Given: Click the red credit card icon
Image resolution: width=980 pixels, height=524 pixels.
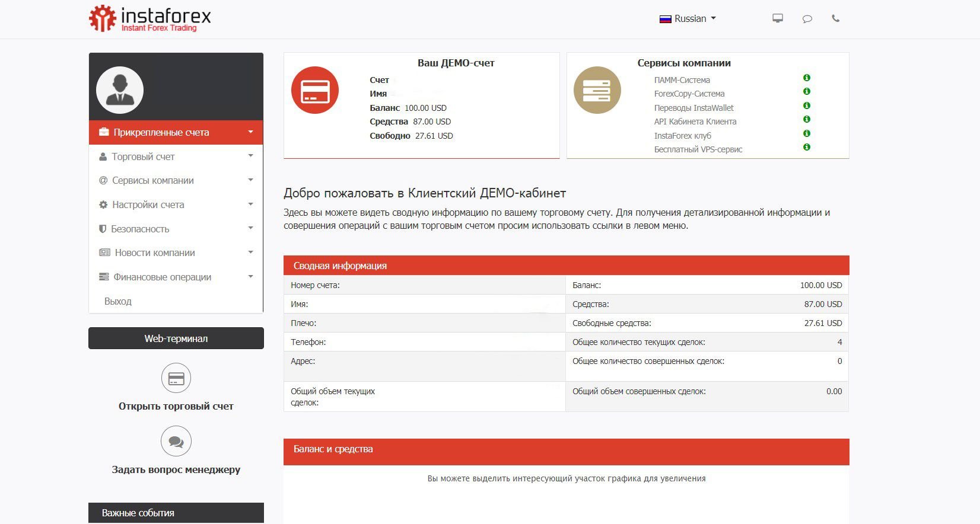Looking at the screenshot, I should coord(315,90).
